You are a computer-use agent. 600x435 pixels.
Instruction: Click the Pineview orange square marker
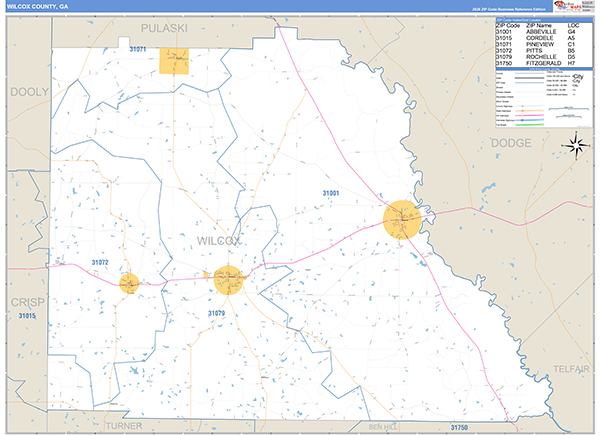point(174,59)
